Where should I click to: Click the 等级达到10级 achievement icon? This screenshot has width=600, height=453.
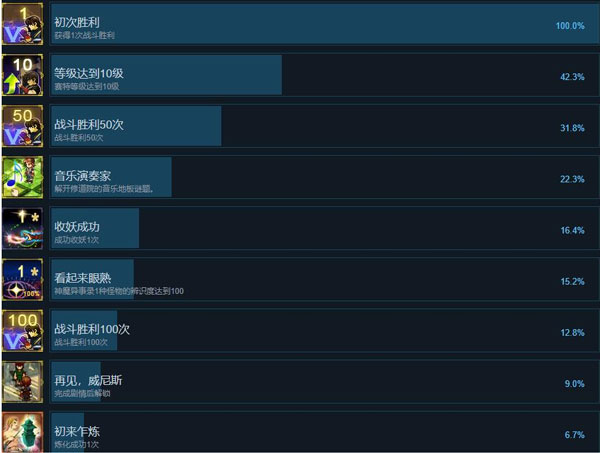click(22, 75)
